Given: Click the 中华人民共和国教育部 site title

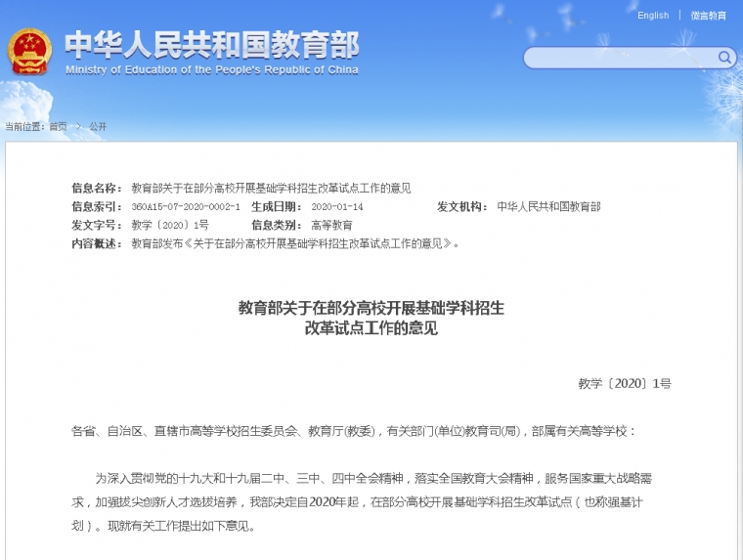Looking at the screenshot, I should pyautogui.click(x=212, y=45).
